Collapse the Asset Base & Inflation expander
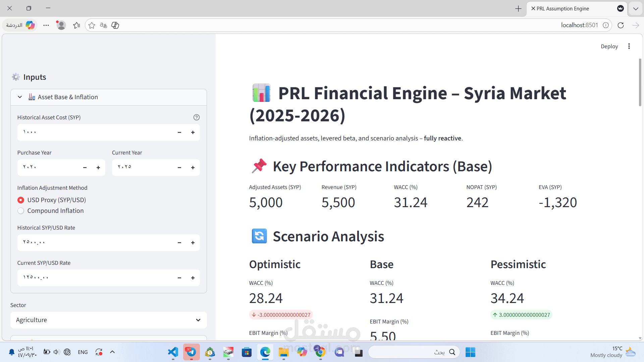The height and width of the screenshot is (362, 644). [109, 97]
